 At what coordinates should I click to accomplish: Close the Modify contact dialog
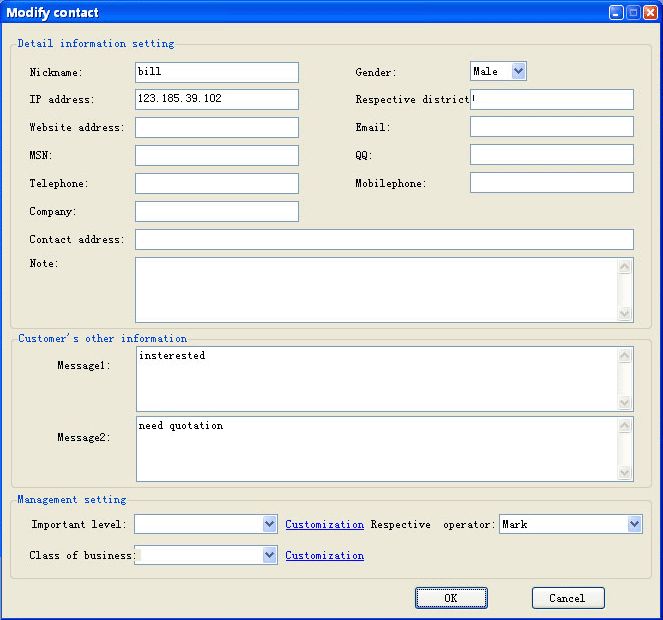pyautogui.click(x=650, y=13)
